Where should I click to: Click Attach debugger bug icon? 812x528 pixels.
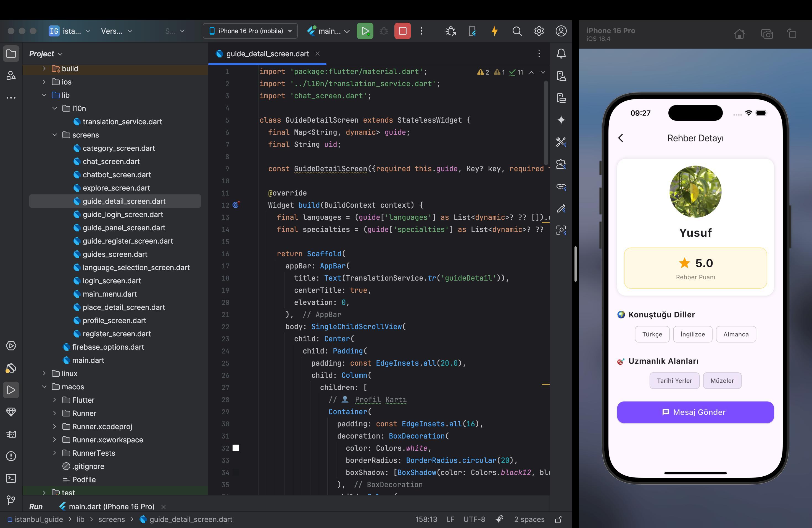click(x=450, y=31)
